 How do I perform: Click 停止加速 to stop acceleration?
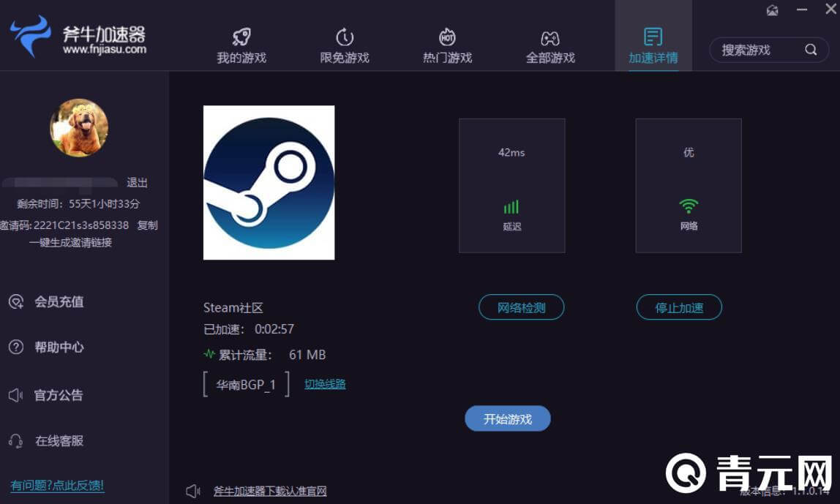(x=679, y=307)
